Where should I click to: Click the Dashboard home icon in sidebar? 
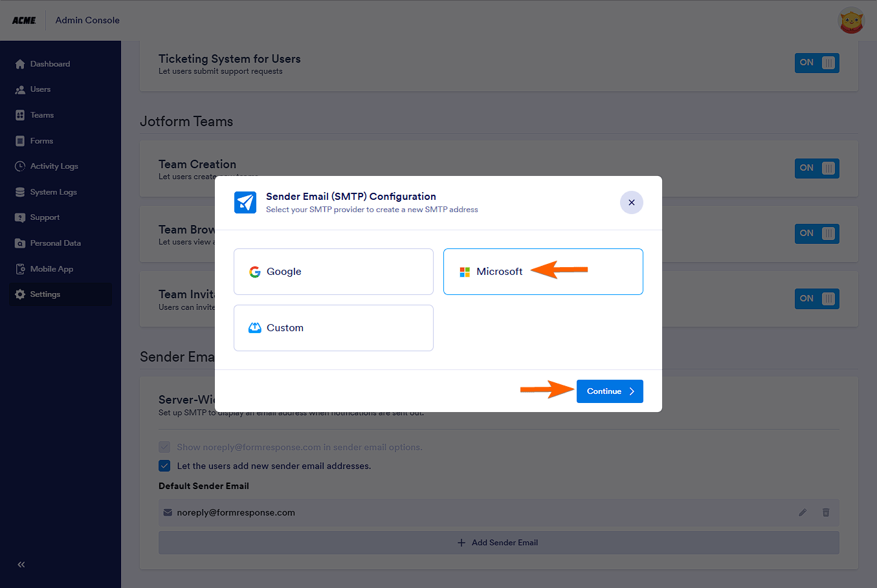click(x=20, y=64)
